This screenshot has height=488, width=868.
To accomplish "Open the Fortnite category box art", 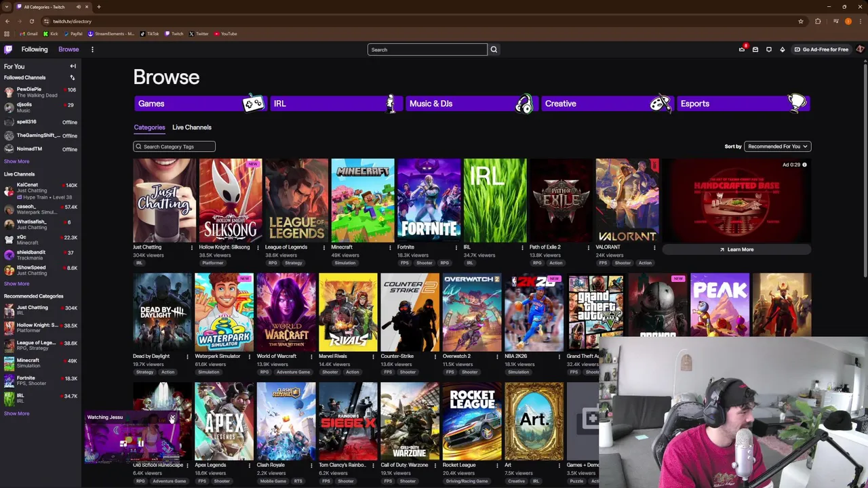I will point(429,200).
